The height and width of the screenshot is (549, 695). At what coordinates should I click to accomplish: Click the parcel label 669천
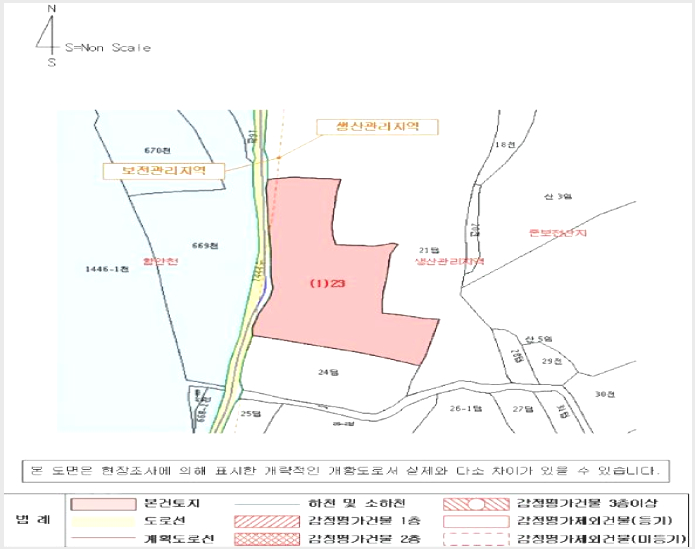point(205,245)
